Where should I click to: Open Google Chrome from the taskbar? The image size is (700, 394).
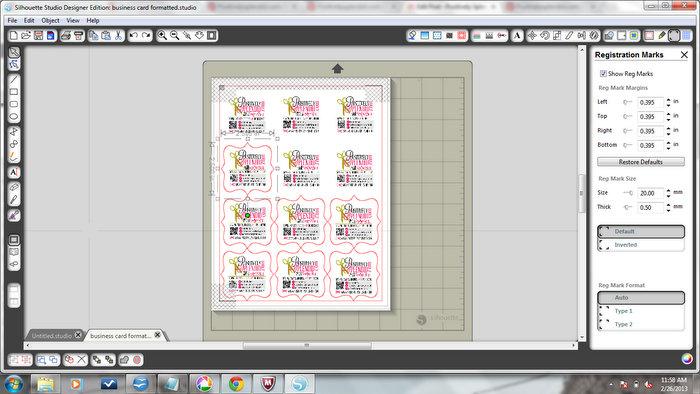click(236, 383)
